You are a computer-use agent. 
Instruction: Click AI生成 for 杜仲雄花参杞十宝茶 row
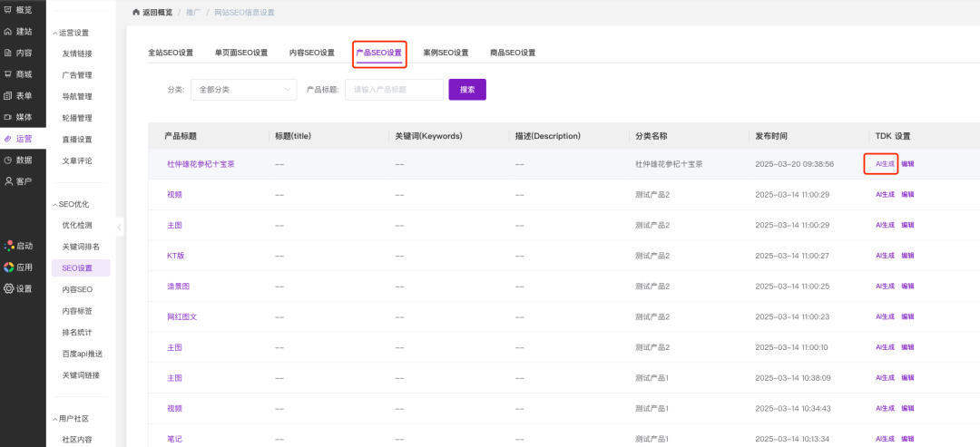(885, 164)
